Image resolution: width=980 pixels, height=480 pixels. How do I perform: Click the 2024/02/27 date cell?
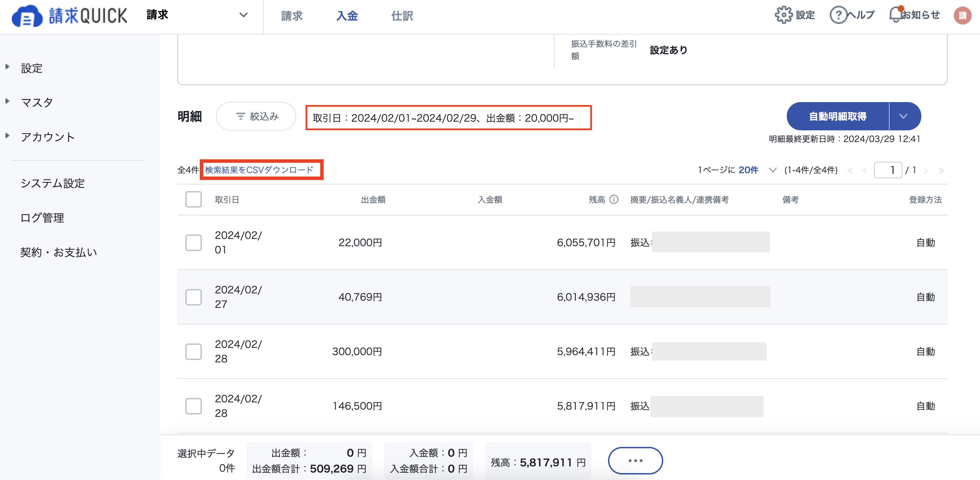[x=238, y=297]
